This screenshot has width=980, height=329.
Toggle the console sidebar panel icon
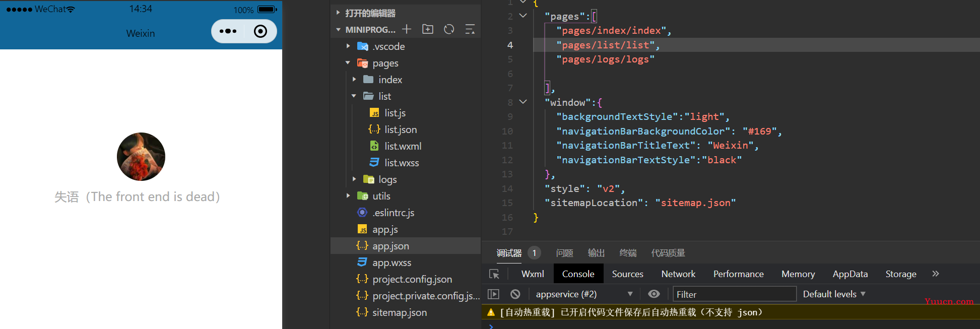click(493, 294)
